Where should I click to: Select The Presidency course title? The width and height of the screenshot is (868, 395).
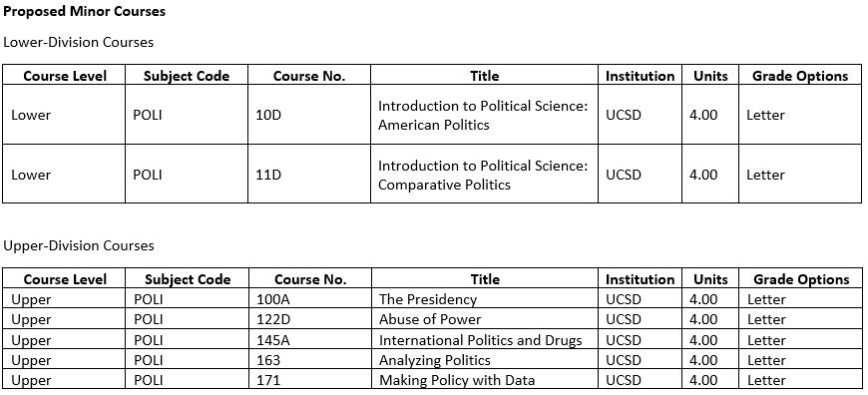tap(427, 299)
